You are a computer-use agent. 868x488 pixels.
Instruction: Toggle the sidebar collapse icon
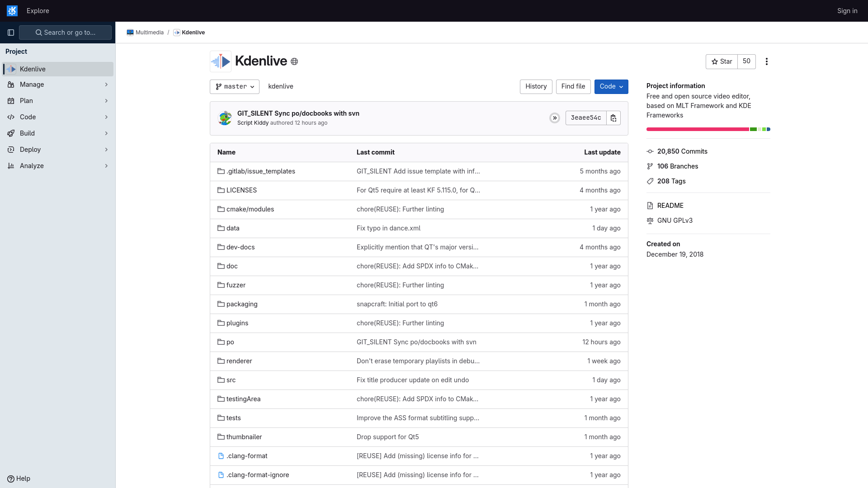[11, 33]
